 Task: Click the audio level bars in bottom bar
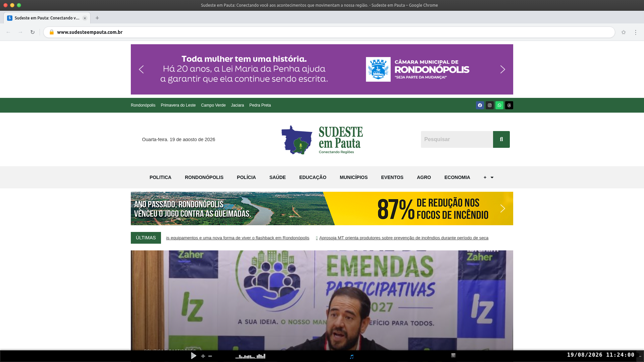point(250,356)
